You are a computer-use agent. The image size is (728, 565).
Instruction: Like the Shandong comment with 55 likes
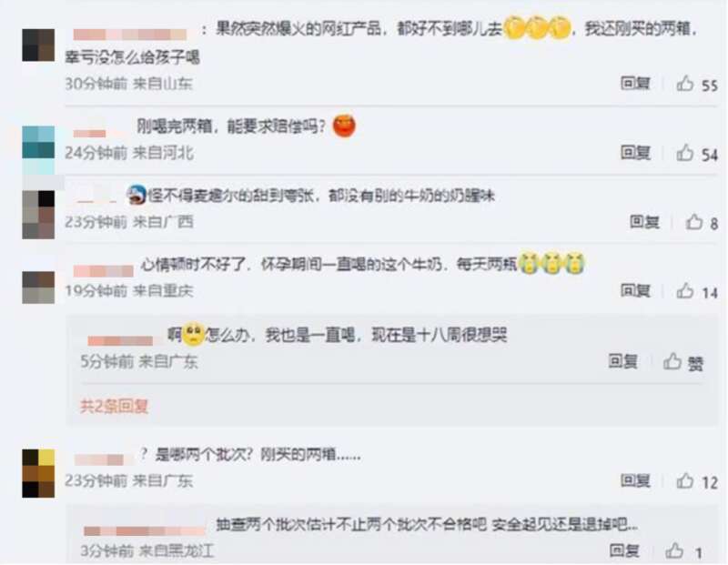685,84
